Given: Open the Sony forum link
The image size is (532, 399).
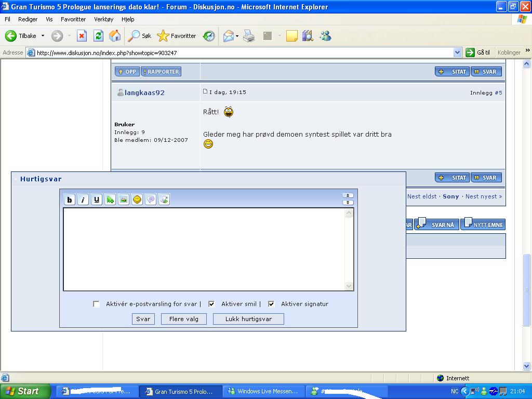Looking at the screenshot, I should tap(450, 196).
